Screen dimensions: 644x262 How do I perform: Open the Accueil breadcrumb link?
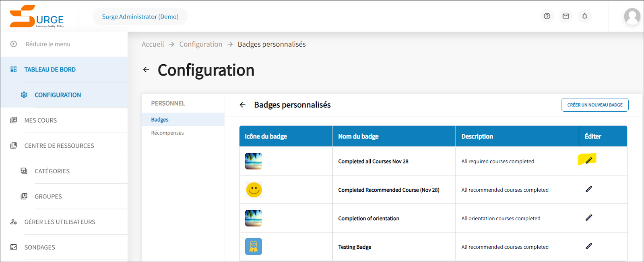click(x=153, y=44)
